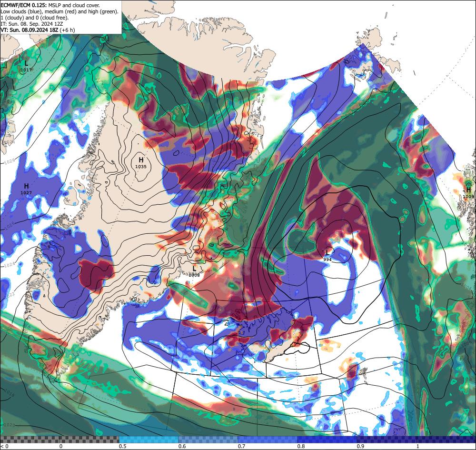Click the '0.9' tick label on the scale
Viewport: 476px width, 450px height.
tap(361, 446)
